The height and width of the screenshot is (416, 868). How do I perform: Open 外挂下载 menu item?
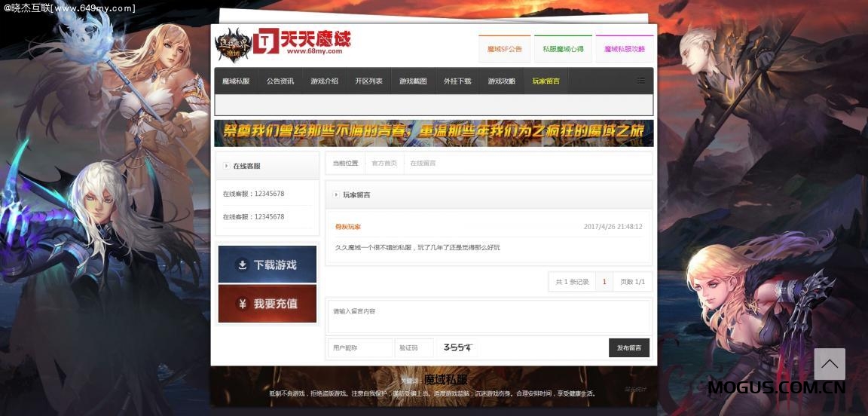tap(457, 81)
